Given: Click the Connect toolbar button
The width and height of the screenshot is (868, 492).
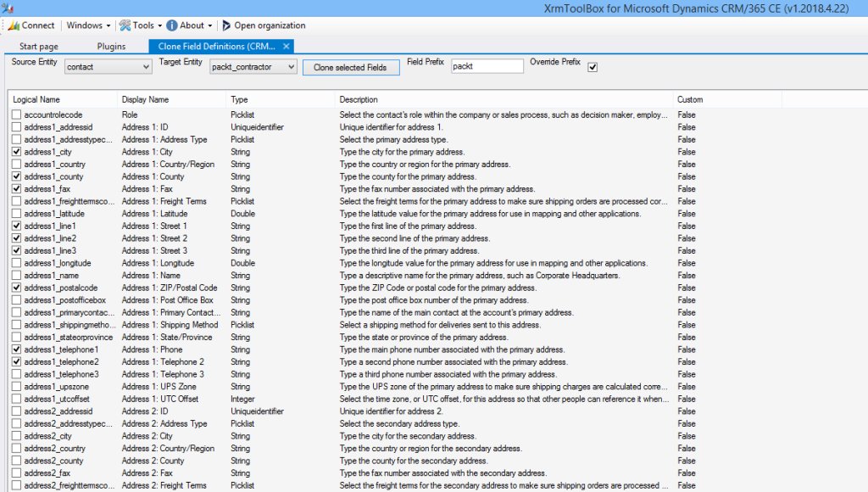Looking at the screenshot, I should (x=31, y=25).
